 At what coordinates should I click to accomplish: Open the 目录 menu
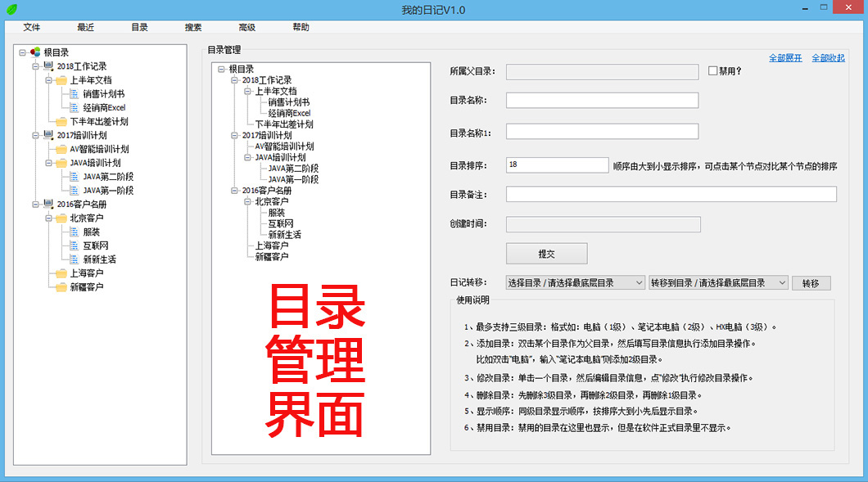pyautogui.click(x=139, y=27)
